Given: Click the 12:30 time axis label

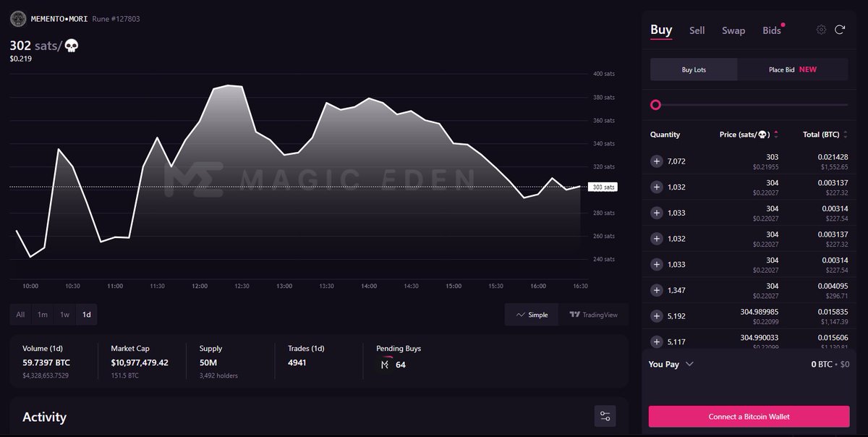Looking at the screenshot, I should pyautogui.click(x=242, y=286).
